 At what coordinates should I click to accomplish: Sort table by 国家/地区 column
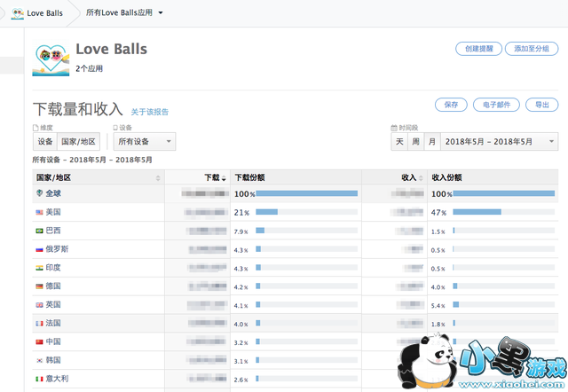(98, 177)
